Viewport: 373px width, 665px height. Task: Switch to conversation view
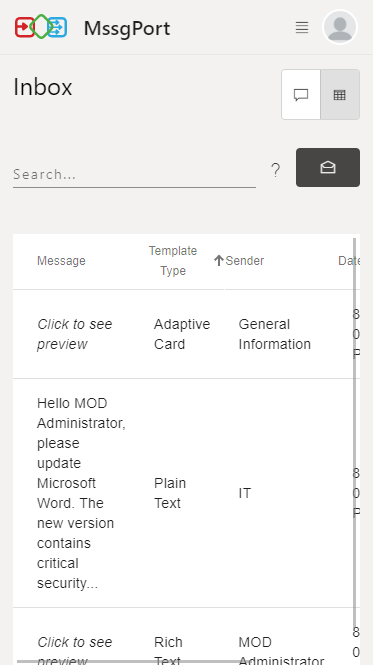(301, 95)
